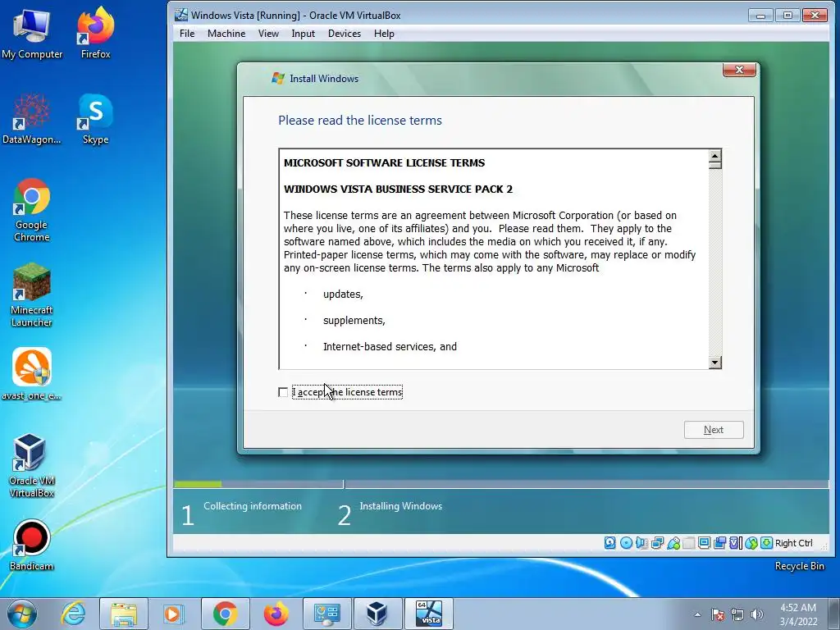Open Windows Media Player from taskbar
840x630 pixels.
click(x=173, y=614)
